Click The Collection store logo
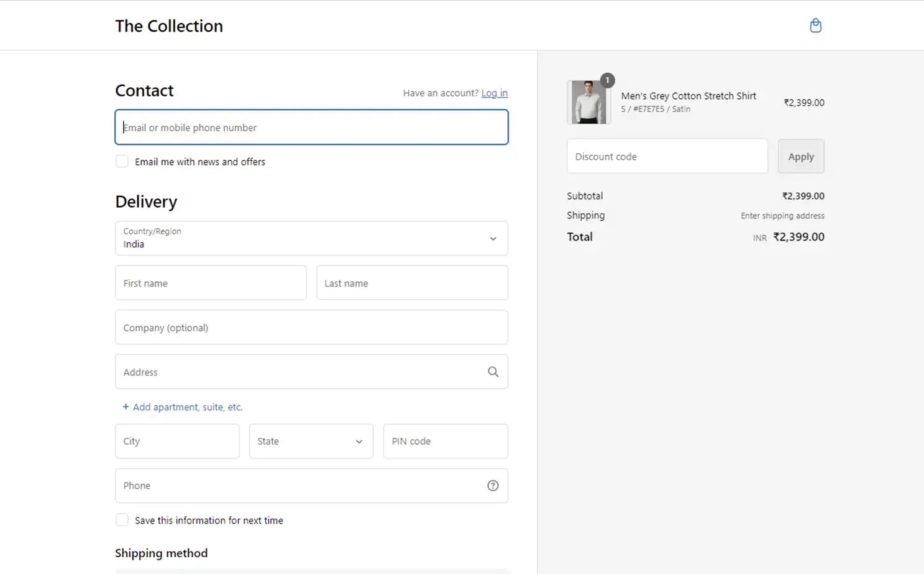Screen dimensions: 924x574 pyautogui.click(x=168, y=25)
